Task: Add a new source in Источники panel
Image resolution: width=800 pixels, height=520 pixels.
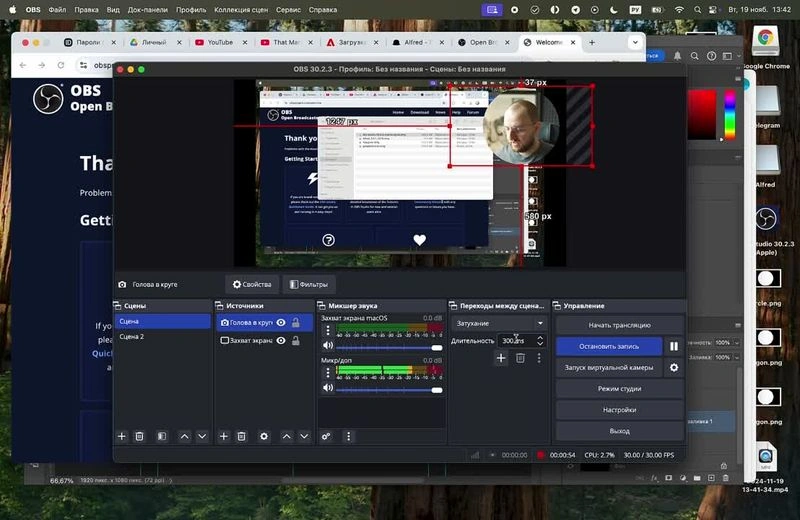Action: (223, 436)
